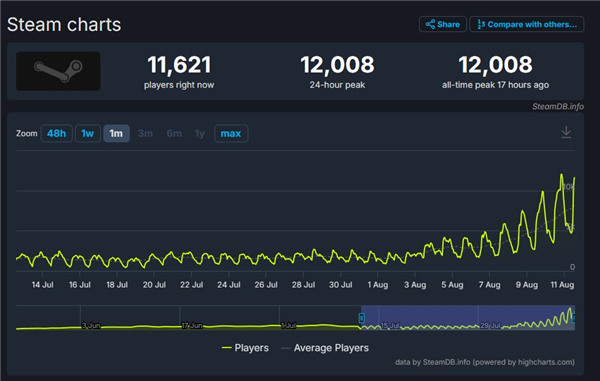This screenshot has width=600, height=381.
Task: Click the Steam logo game thumbnail
Action: click(58, 71)
